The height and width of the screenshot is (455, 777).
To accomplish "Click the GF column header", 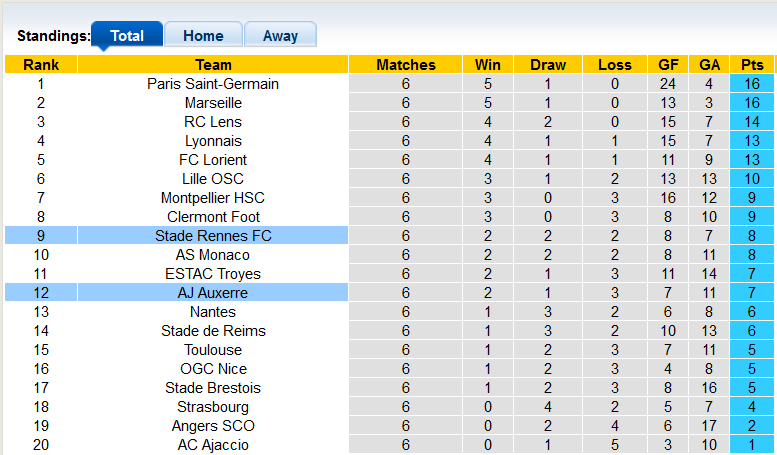I will (x=669, y=65).
